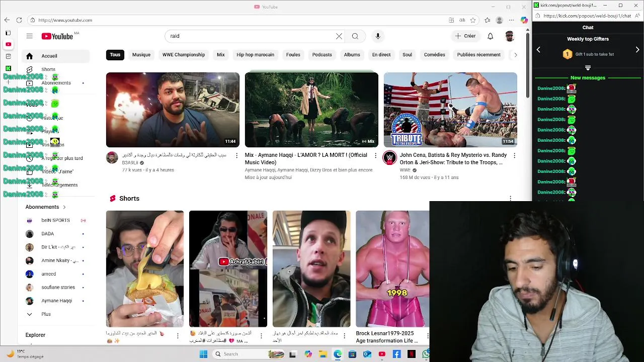
Task: Select the Musique filter chip
Action: tap(141, 55)
